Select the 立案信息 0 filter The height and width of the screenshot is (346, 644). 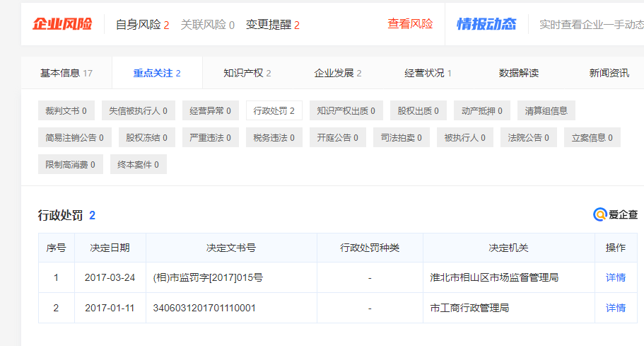(592, 138)
